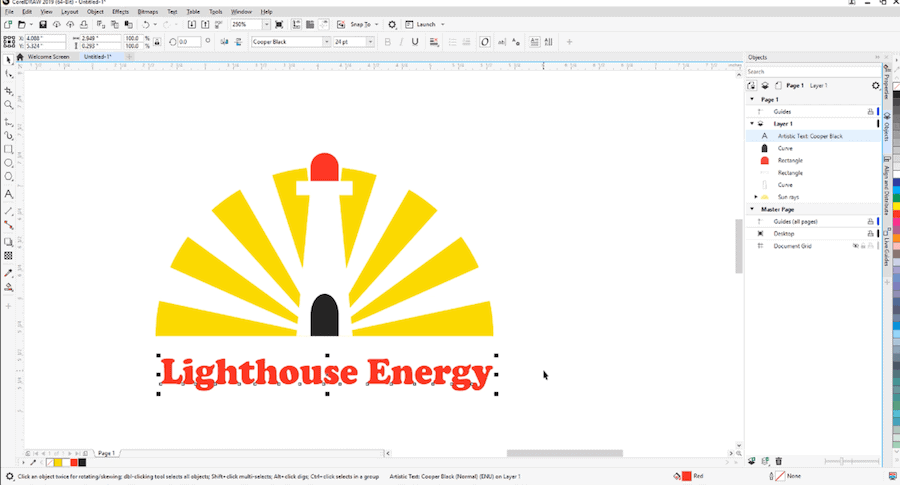
Task: Open the Cooper Black font dropdown
Action: (326, 42)
